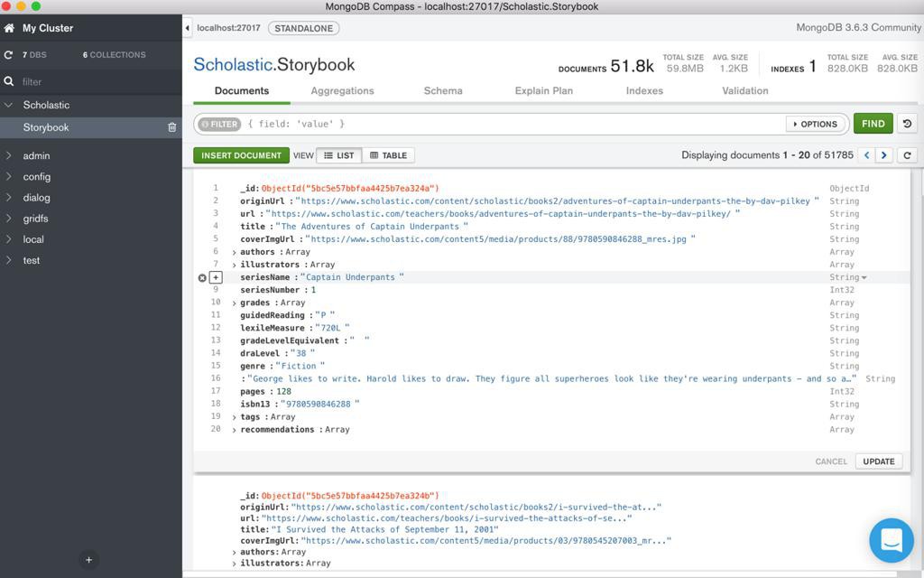924x578 pixels.
Task: Go to previous page of documents
Action: 867,155
